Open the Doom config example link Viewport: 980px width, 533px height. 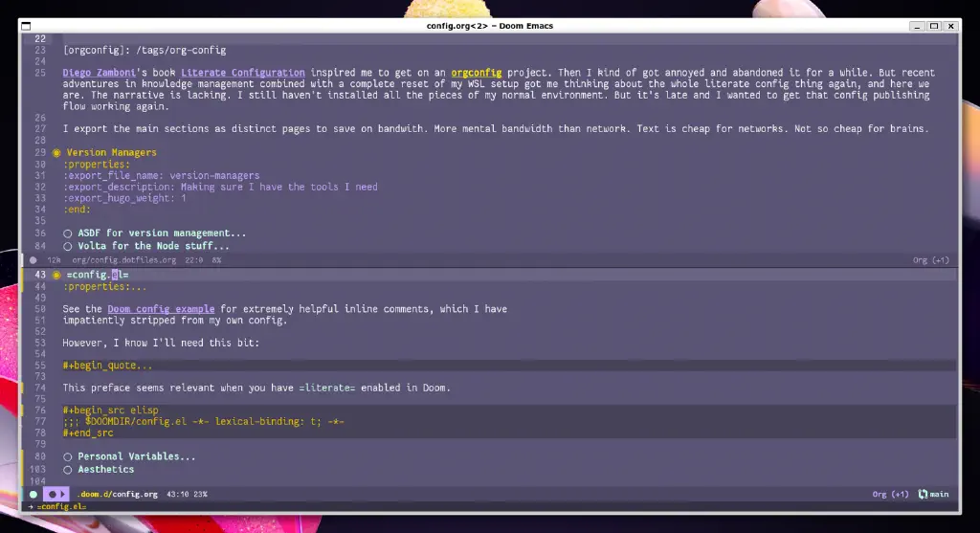tap(161, 309)
